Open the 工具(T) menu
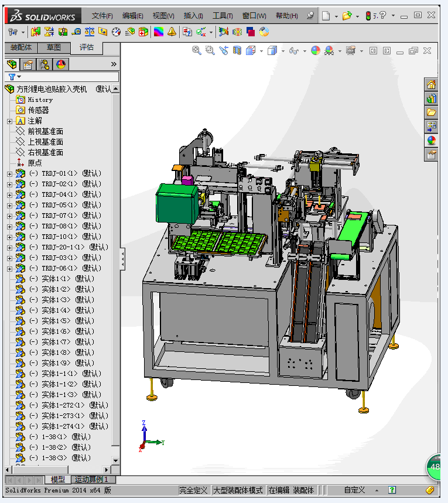The image size is (448, 503). click(223, 15)
